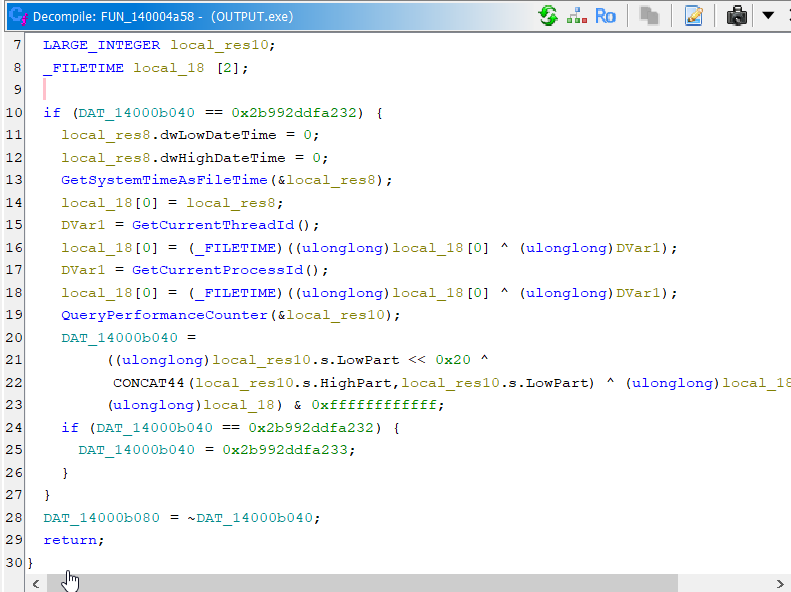Click the CONCAT44 token on line 22
This screenshot has height=592, width=791.
[x=146, y=383]
